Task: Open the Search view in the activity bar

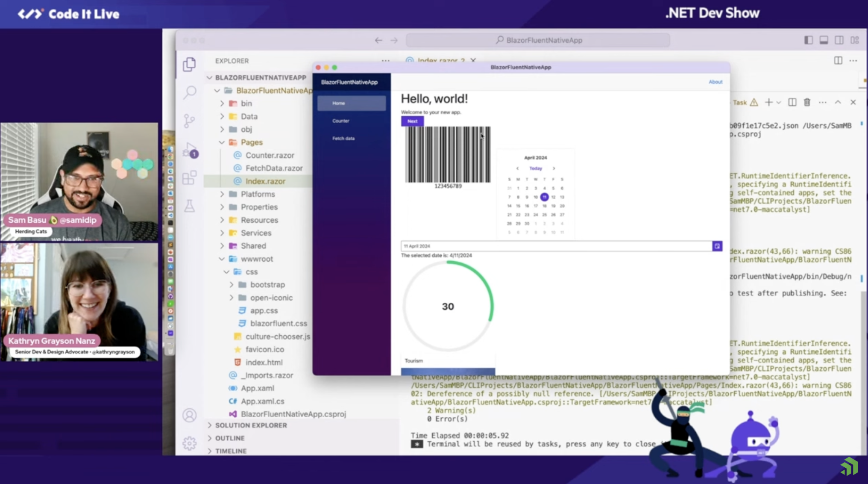Action: (190, 92)
